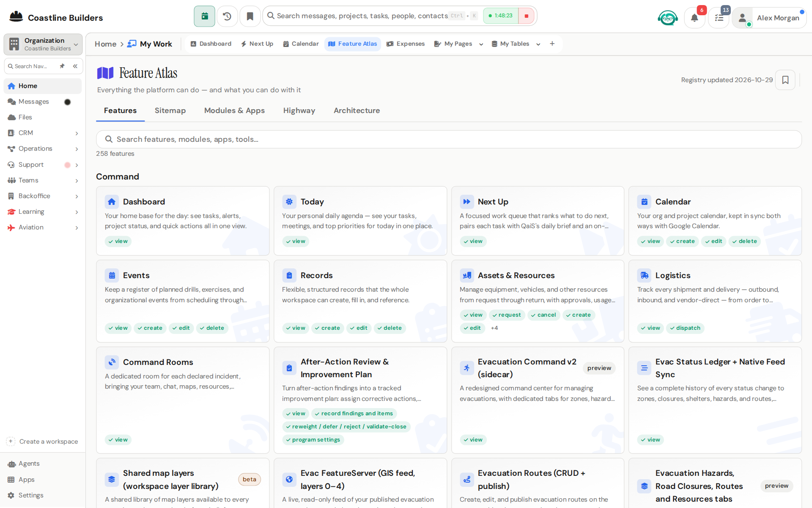Click the green calendar icon in top bar
Screen dimensions: 812x508
click(x=205, y=16)
